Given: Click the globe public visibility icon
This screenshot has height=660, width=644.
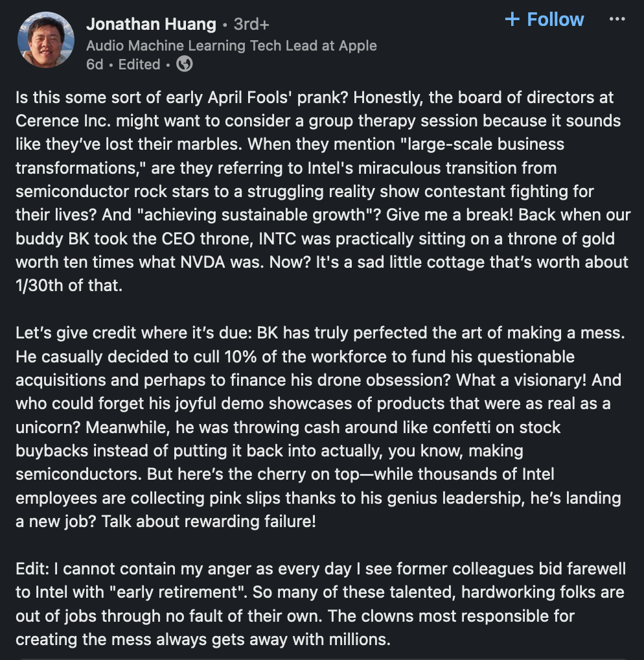Looking at the screenshot, I should tap(185, 64).
